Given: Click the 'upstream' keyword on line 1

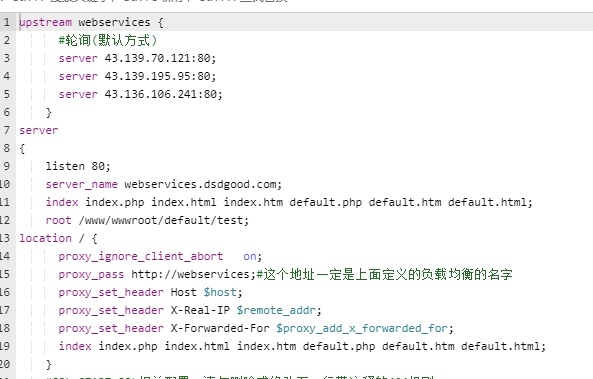Looking at the screenshot, I should (45, 22).
